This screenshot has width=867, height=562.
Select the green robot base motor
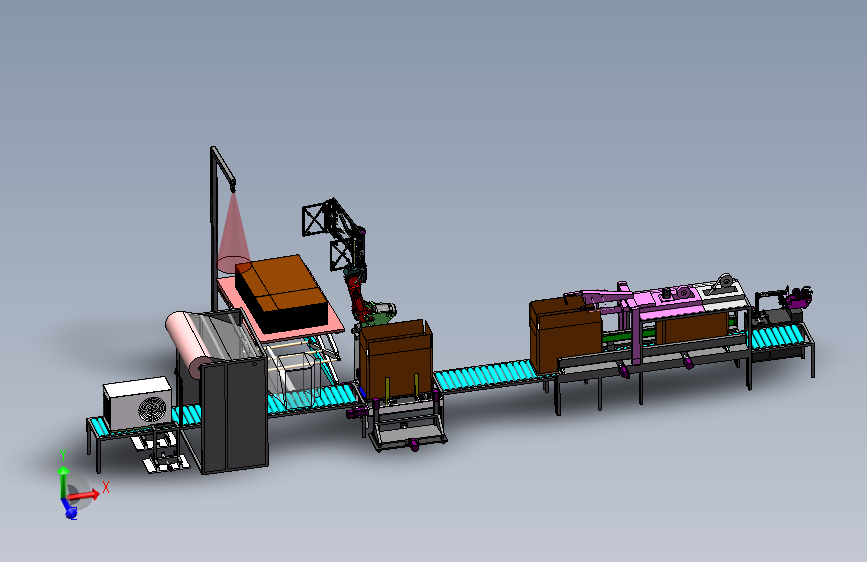pyautogui.click(x=380, y=313)
